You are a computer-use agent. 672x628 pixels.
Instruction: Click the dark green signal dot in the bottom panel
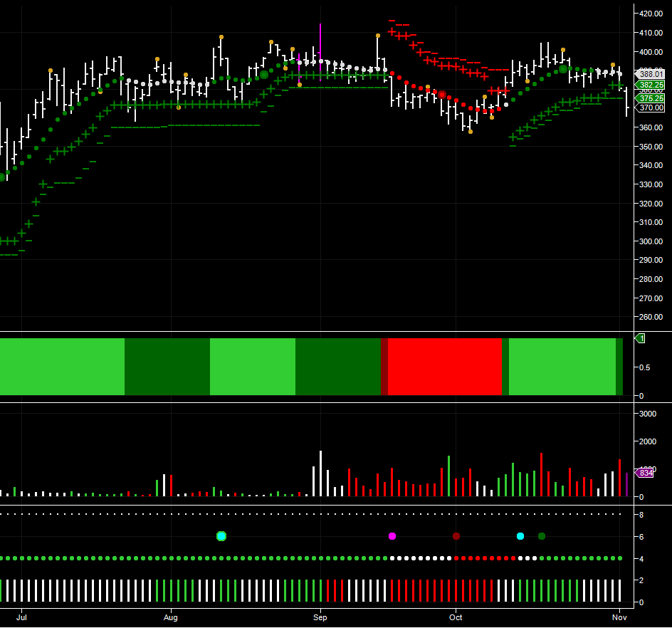tap(542, 536)
